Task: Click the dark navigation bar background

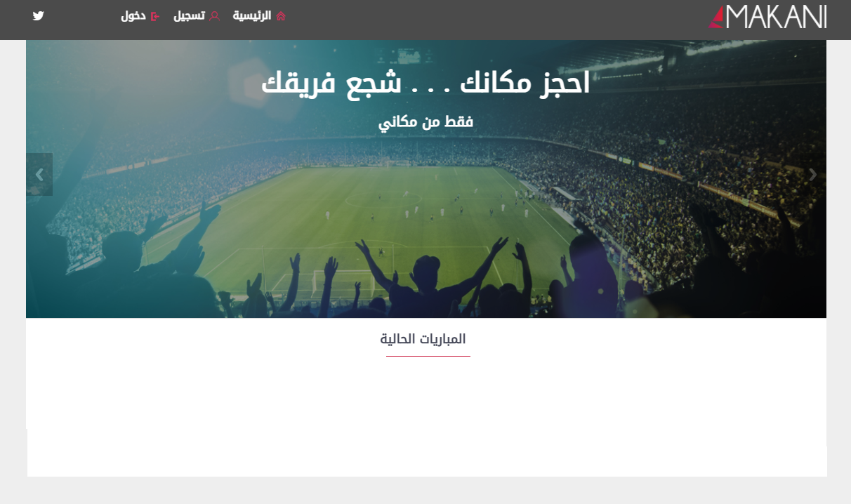Action: click(x=492, y=20)
